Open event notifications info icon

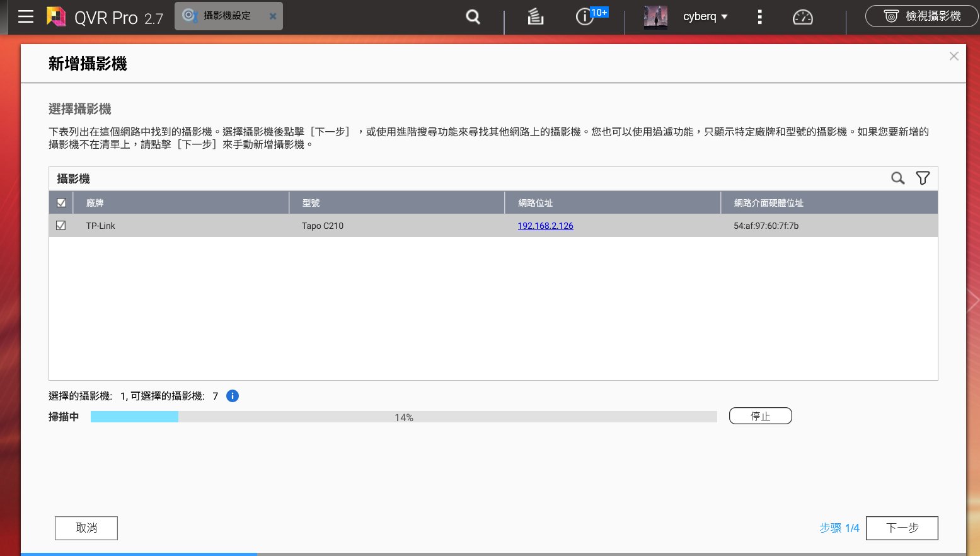coord(585,17)
